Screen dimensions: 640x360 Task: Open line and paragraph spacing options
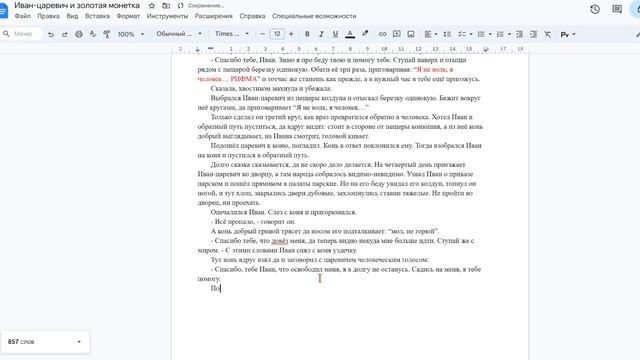[447, 34]
